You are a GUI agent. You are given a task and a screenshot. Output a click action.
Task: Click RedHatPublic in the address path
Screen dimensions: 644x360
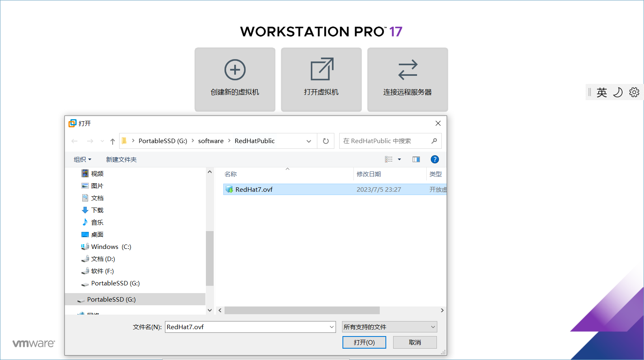[255, 141]
